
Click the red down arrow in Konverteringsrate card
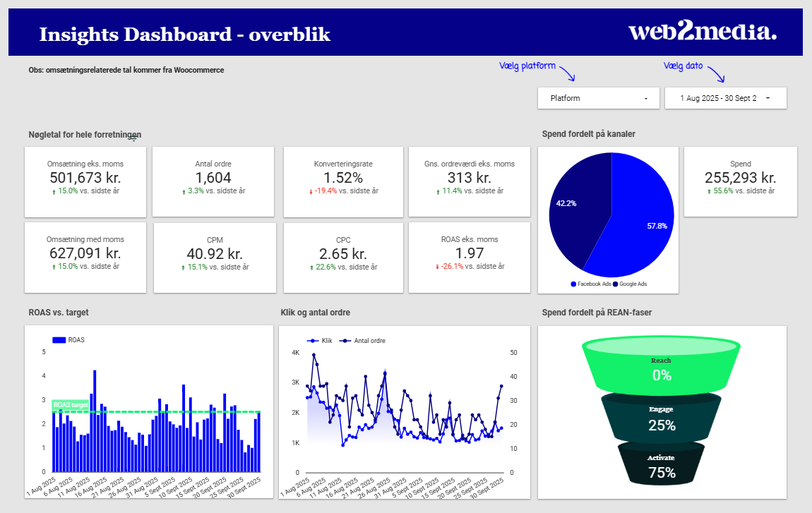(311, 191)
